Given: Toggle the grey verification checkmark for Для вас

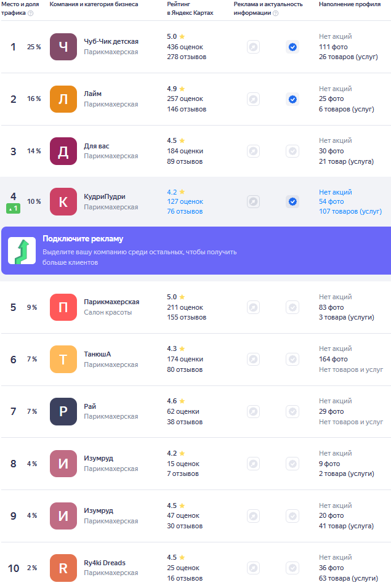Looking at the screenshot, I should 292,151.
